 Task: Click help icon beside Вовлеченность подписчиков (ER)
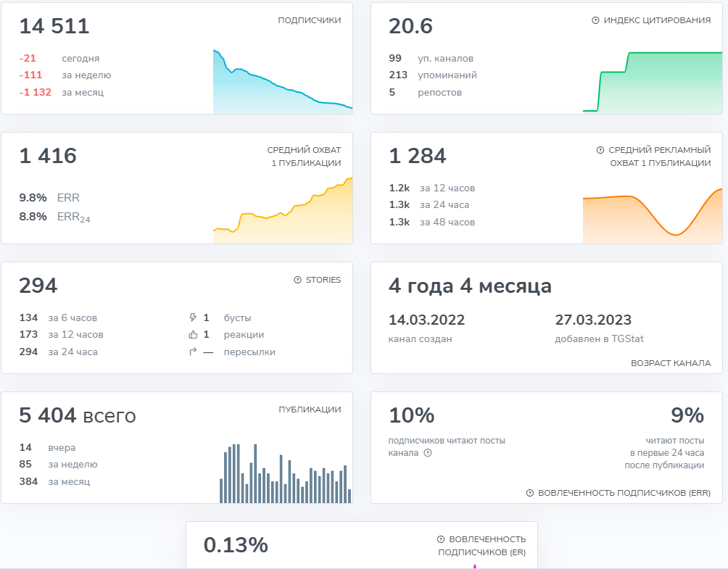(x=441, y=539)
